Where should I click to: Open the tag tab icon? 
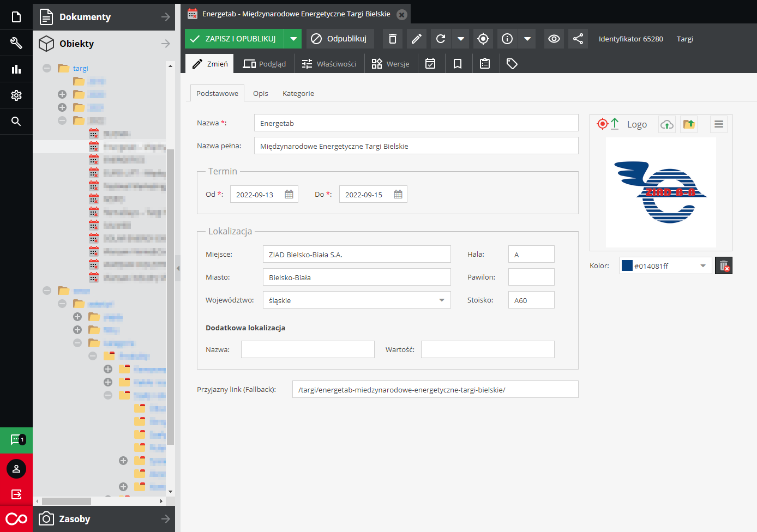click(512, 64)
